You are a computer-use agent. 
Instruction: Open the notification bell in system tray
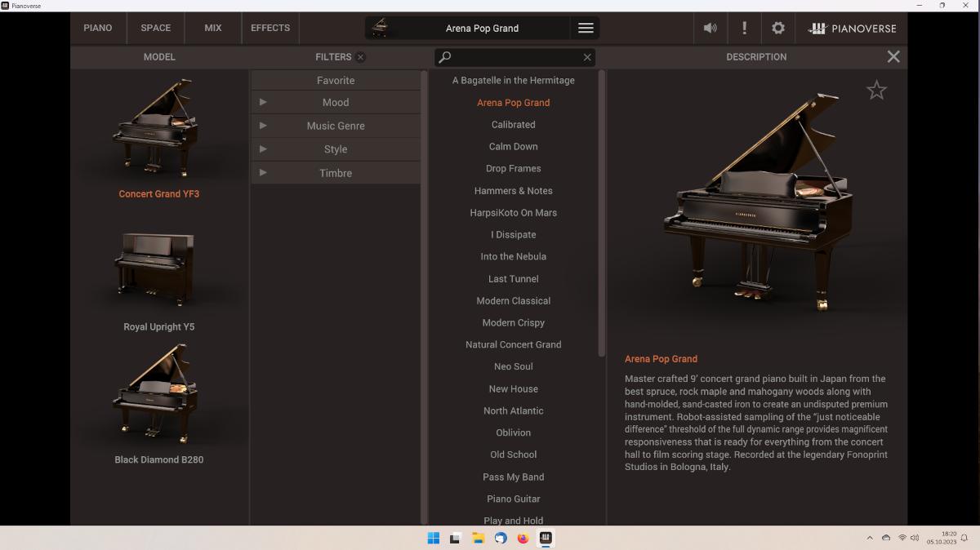point(964,538)
